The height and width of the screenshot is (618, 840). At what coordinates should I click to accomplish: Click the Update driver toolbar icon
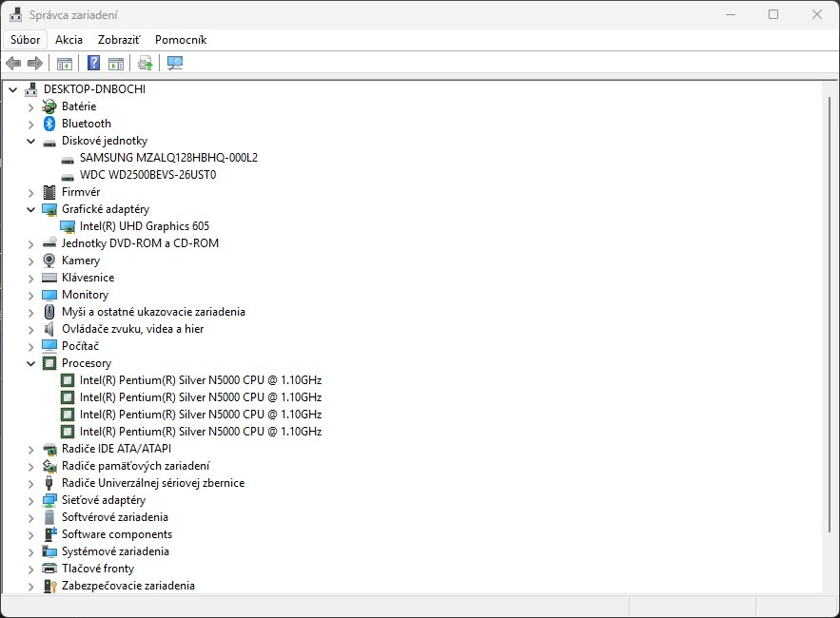pyautogui.click(x=145, y=63)
